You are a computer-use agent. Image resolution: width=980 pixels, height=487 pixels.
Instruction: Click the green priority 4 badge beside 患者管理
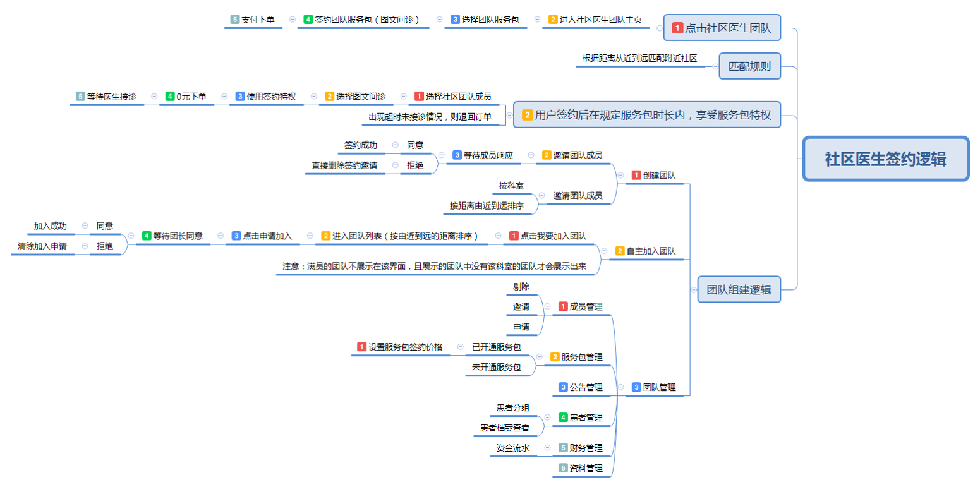pos(563,418)
